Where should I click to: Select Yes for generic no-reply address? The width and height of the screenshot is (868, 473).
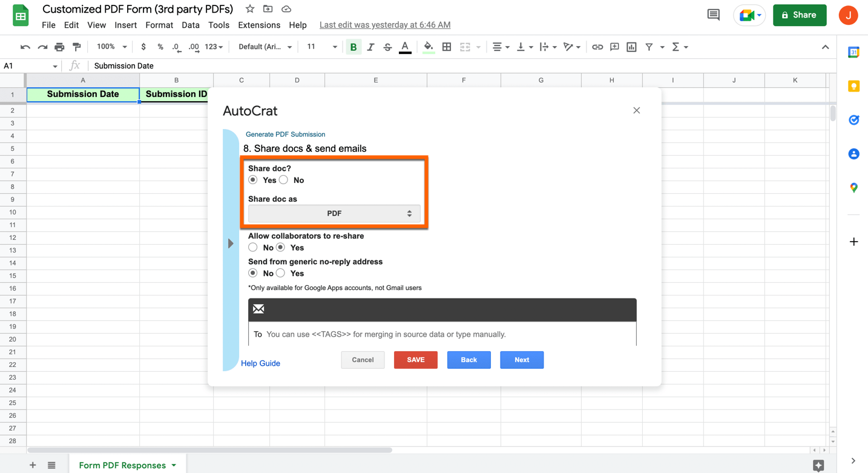point(281,273)
